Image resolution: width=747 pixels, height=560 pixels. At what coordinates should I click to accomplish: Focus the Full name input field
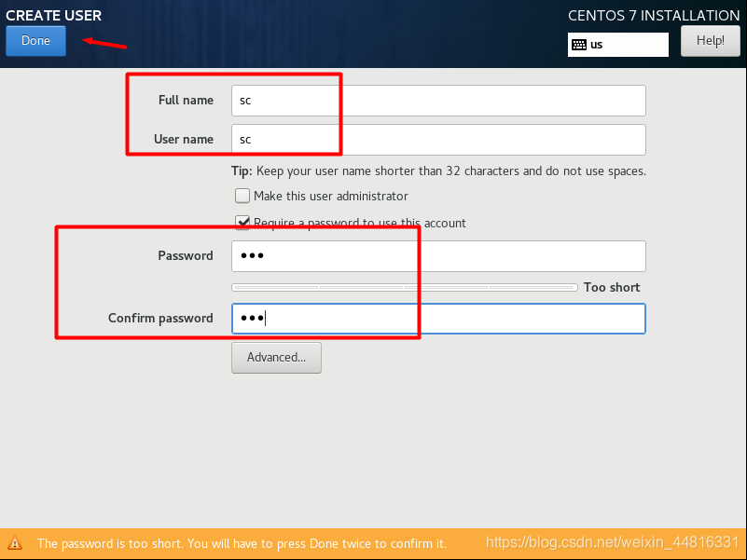coord(438,101)
